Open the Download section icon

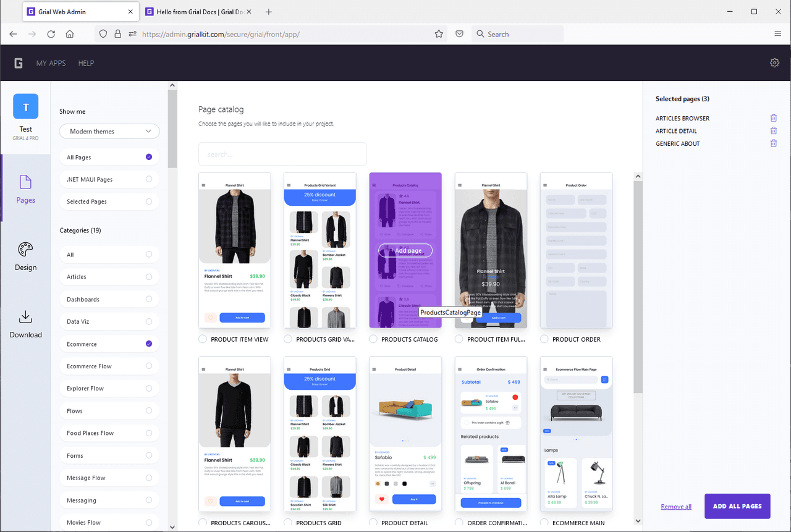[25, 317]
